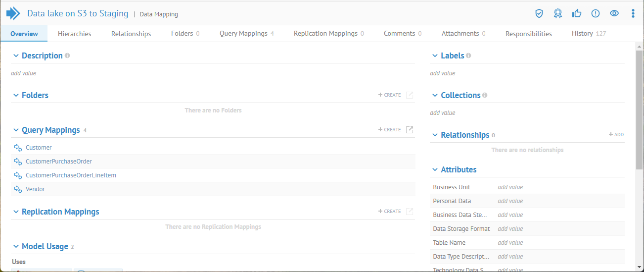Open the three-dot more options menu

[633, 13]
